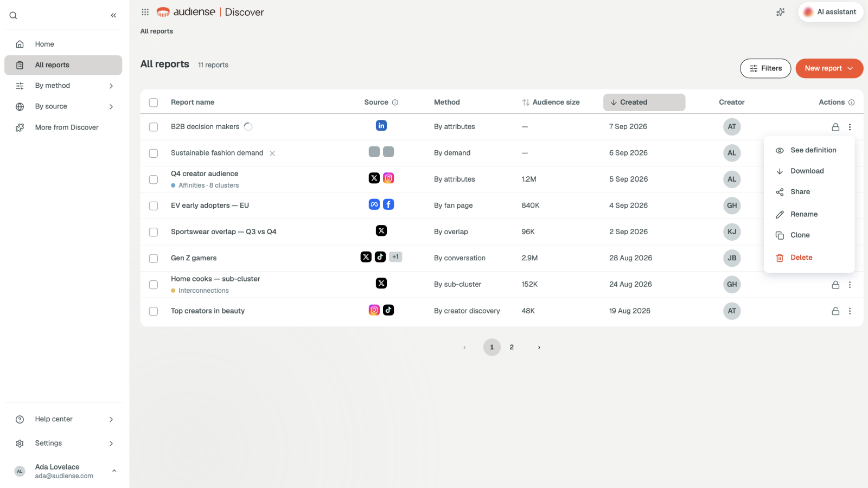Click the Facebook icon in EV early adopters row
Image resolution: width=868 pixels, height=488 pixels.
pos(388,204)
